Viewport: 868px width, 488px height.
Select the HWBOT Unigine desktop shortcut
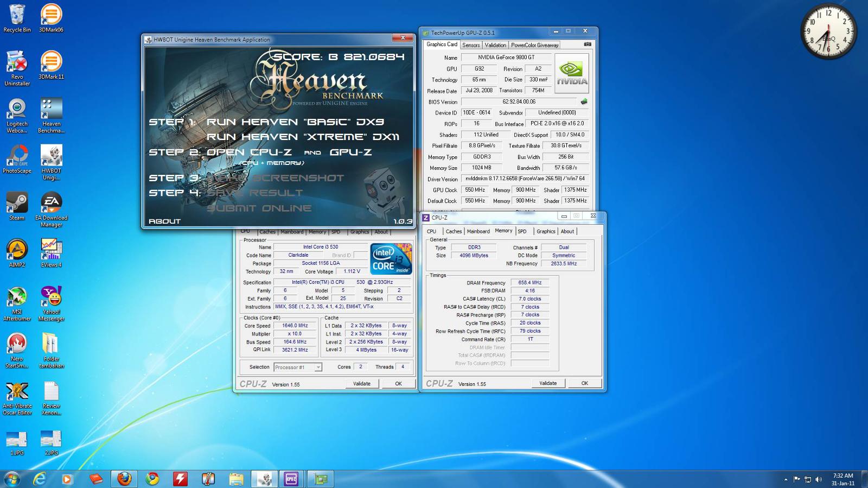[x=51, y=162]
